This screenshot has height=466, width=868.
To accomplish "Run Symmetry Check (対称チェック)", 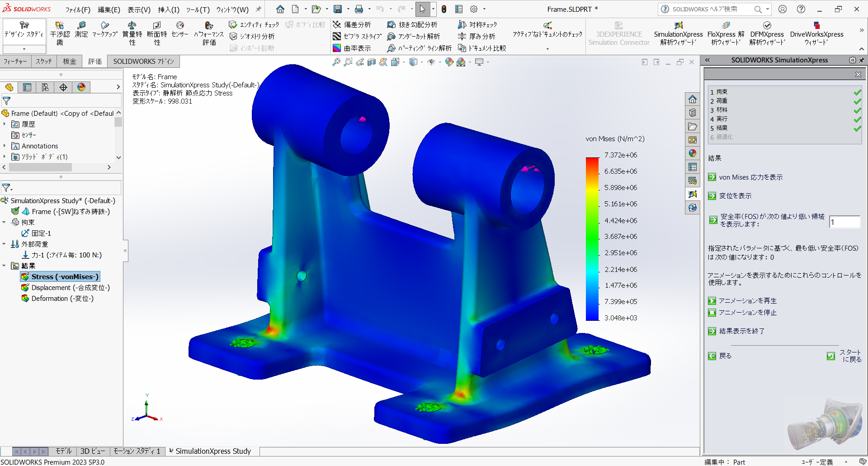I will (x=477, y=24).
